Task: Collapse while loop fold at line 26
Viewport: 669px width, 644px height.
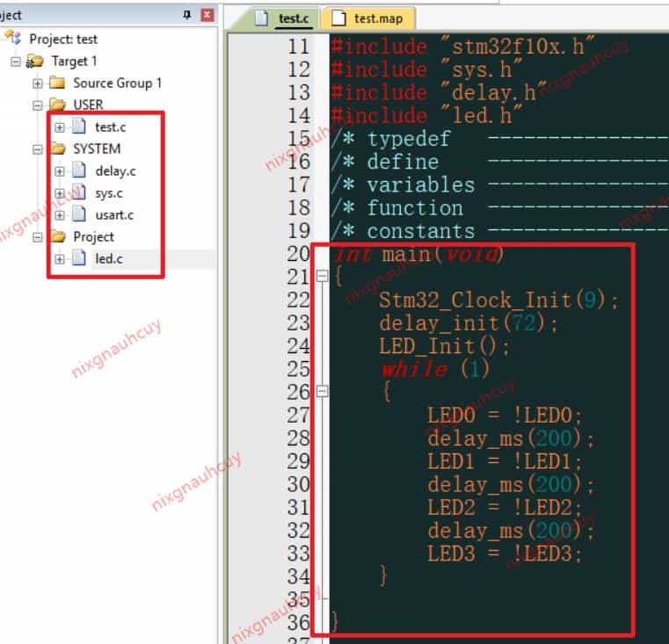Action: (x=323, y=391)
